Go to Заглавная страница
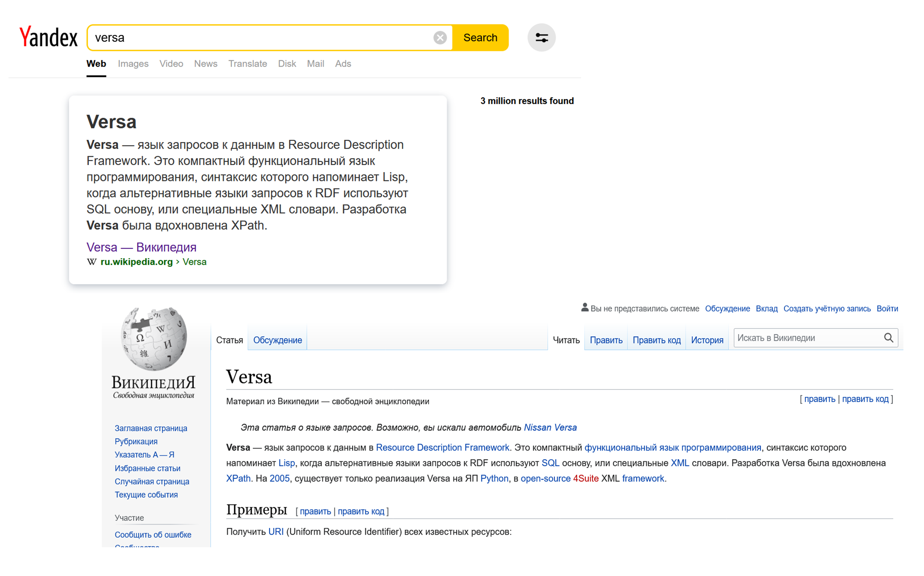 151,428
